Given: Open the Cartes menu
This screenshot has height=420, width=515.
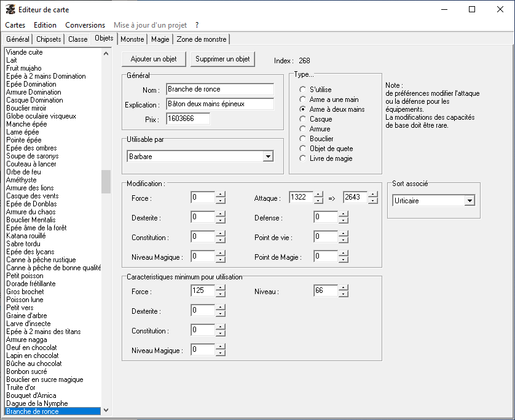Looking at the screenshot, I should click(x=15, y=25).
